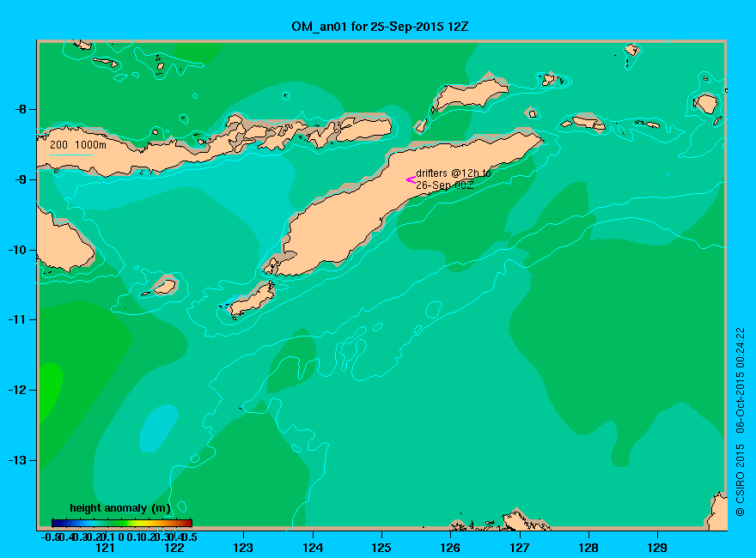Click the light cyan anomaly oval near 122E
Screen dimensions: 756x558
[158, 428]
